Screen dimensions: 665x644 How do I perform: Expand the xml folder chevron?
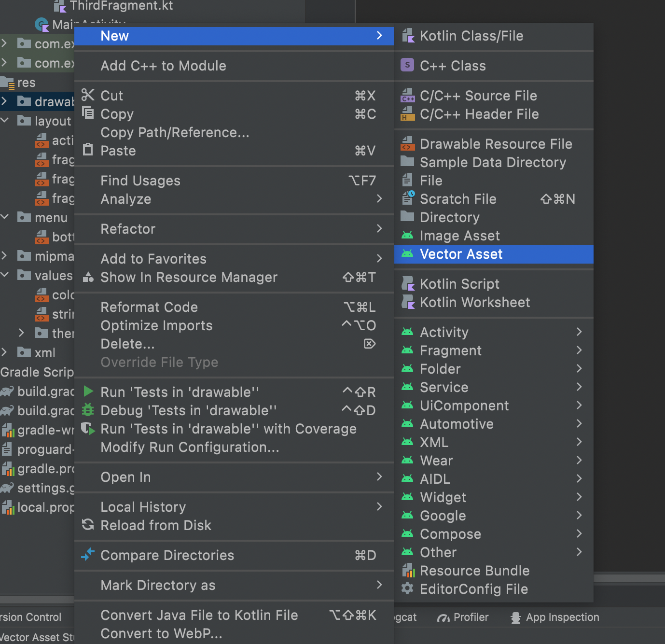(x=5, y=352)
